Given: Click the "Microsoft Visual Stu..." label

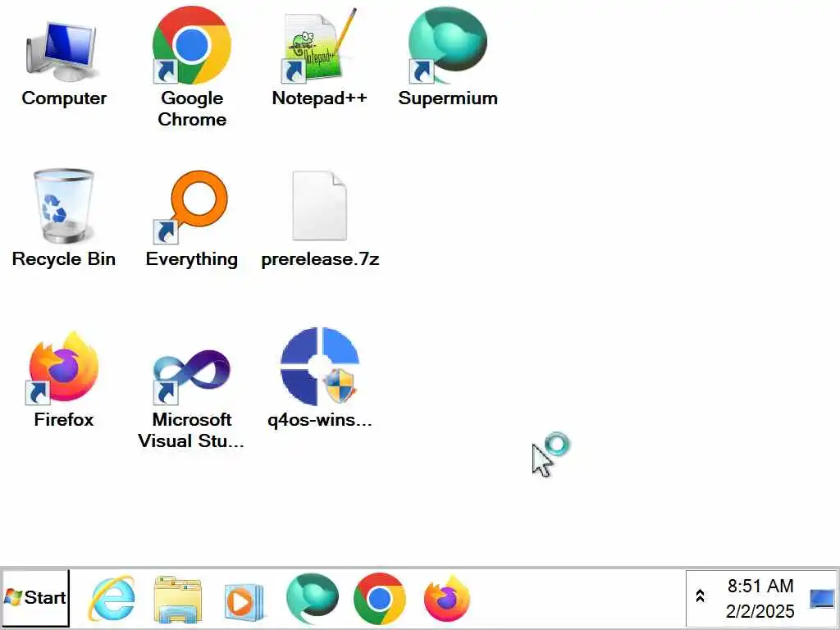Looking at the screenshot, I should [x=191, y=430].
